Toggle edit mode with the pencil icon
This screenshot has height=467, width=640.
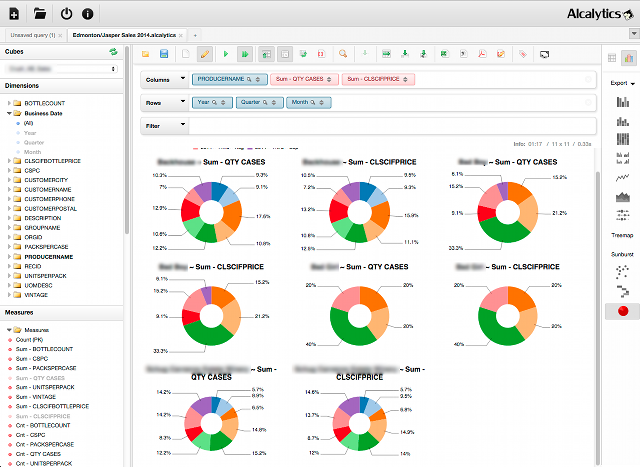point(204,54)
